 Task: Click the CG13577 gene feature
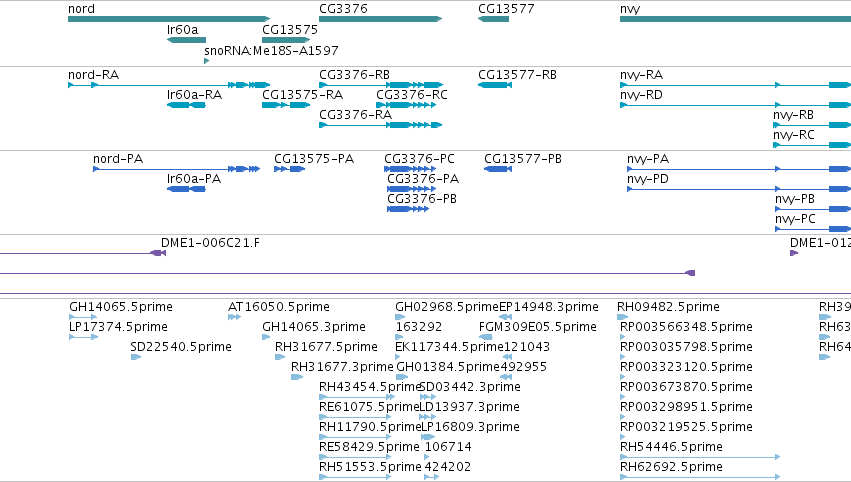[x=493, y=19]
